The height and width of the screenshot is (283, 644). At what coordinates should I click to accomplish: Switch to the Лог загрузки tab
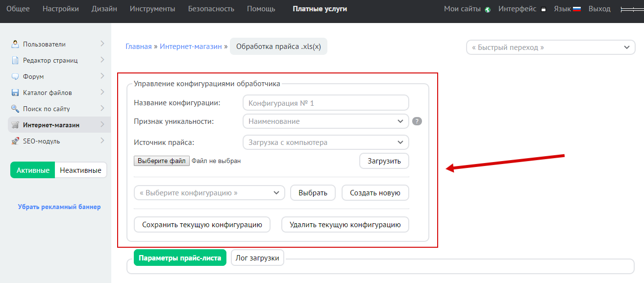[x=257, y=258]
